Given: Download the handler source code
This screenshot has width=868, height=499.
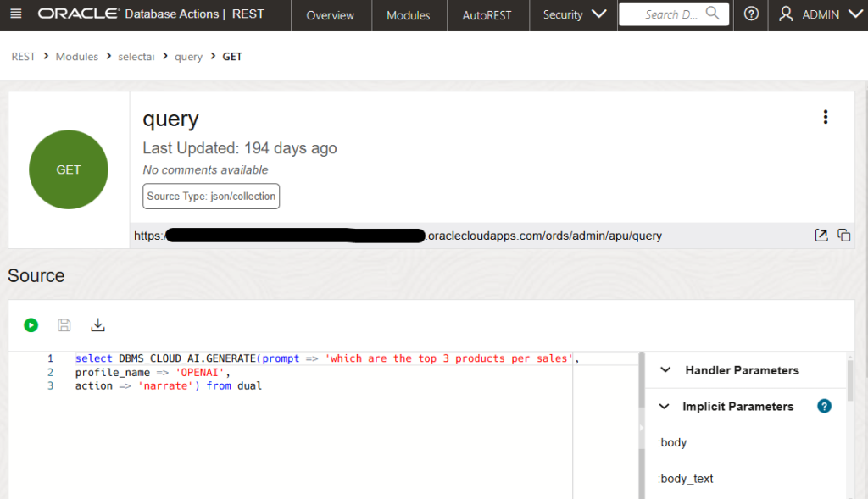Looking at the screenshot, I should click(97, 324).
